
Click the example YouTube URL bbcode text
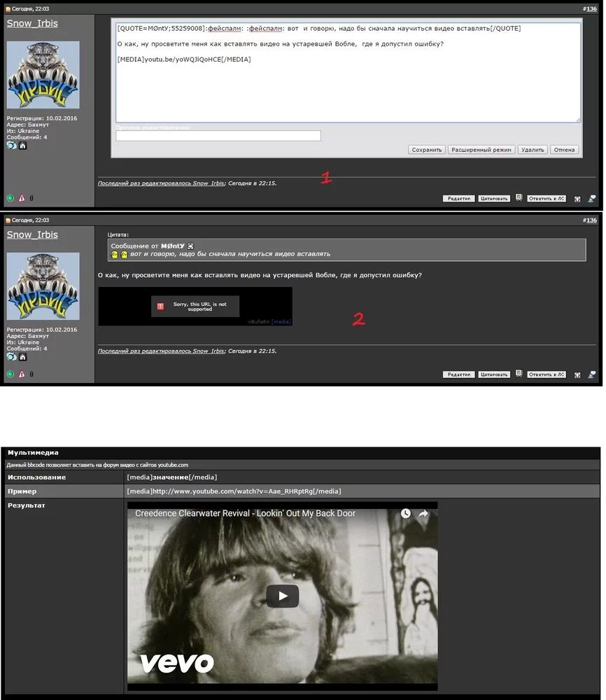tap(234, 491)
